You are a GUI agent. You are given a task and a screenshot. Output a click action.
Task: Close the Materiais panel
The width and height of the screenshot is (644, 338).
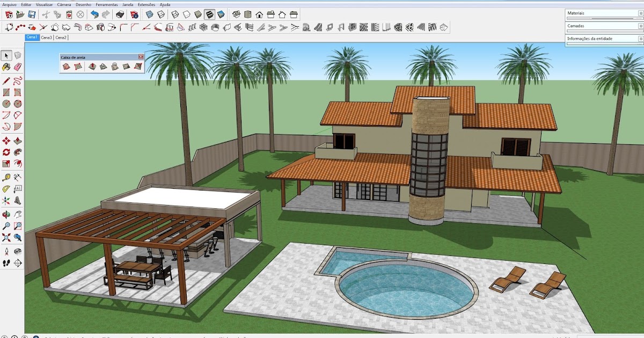(641, 13)
